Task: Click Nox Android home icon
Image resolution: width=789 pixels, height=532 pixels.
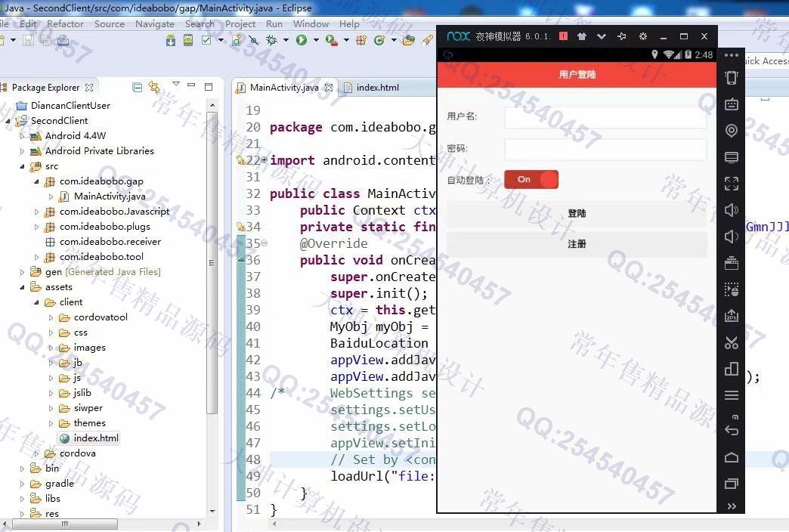Action: (x=731, y=457)
